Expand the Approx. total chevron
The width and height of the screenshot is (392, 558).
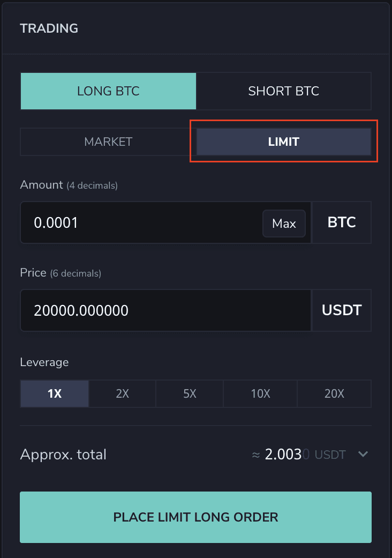click(x=363, y=455)
